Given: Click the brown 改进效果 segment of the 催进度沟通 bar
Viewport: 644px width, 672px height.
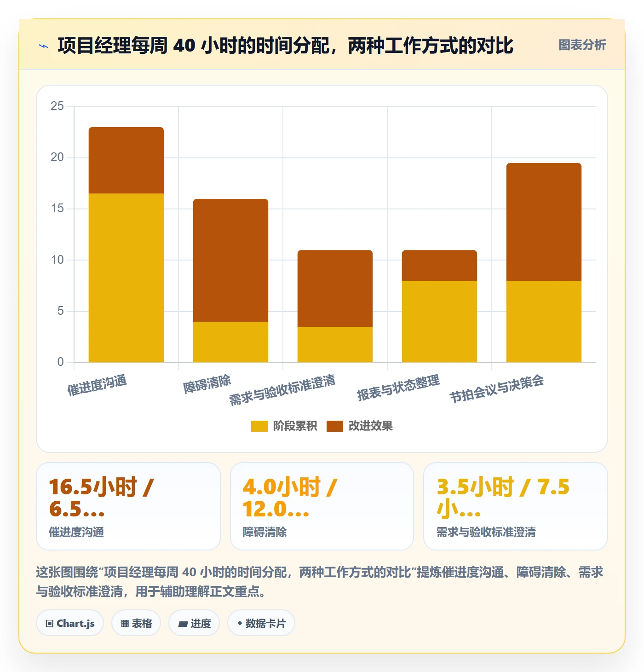Looking at the screenshot, I should 126,160.
